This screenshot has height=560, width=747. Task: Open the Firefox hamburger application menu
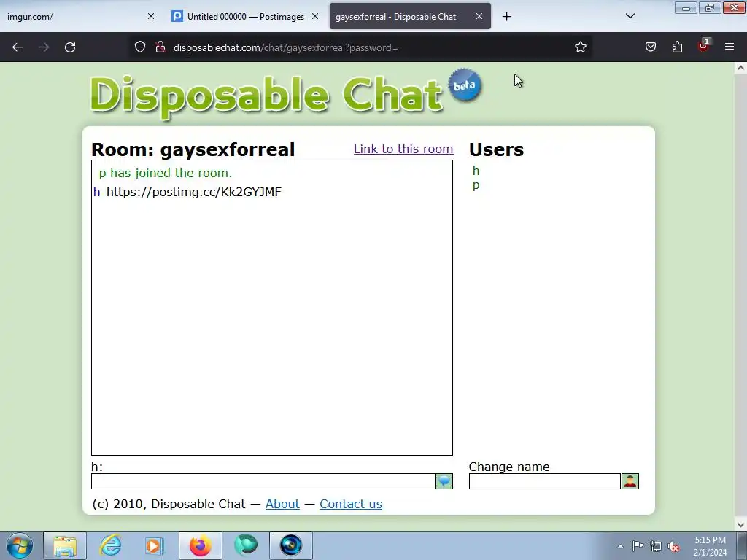[729, 47]
